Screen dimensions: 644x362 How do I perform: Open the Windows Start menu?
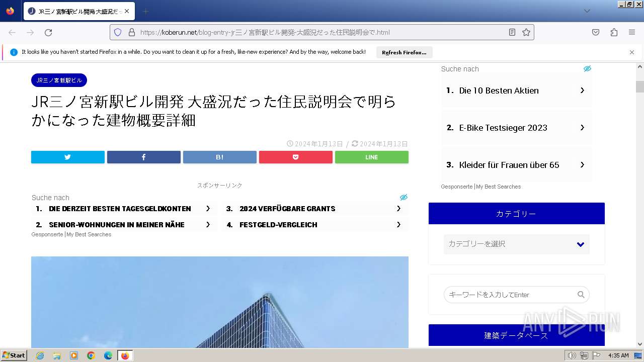[x=14, y=355]
